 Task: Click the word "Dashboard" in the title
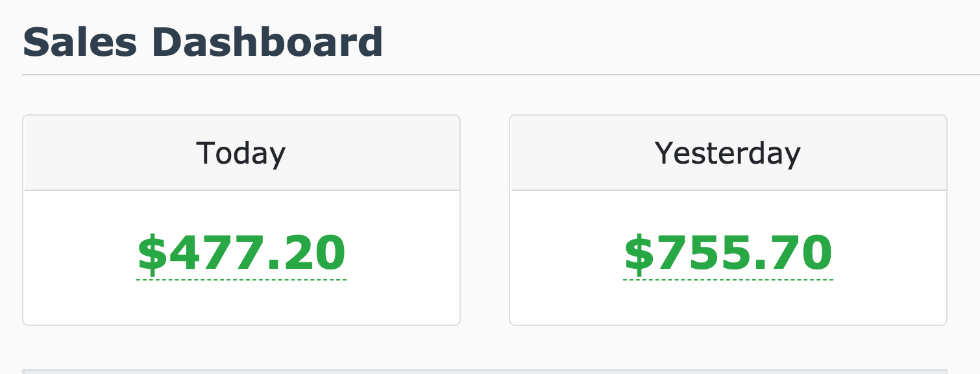[x=267, y=43]
